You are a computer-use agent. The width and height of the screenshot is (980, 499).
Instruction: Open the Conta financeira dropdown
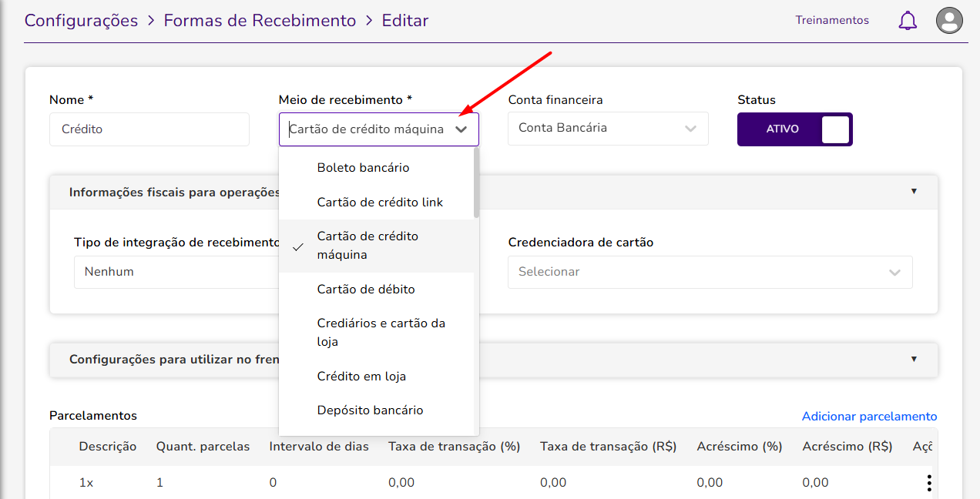coord(608,129)
